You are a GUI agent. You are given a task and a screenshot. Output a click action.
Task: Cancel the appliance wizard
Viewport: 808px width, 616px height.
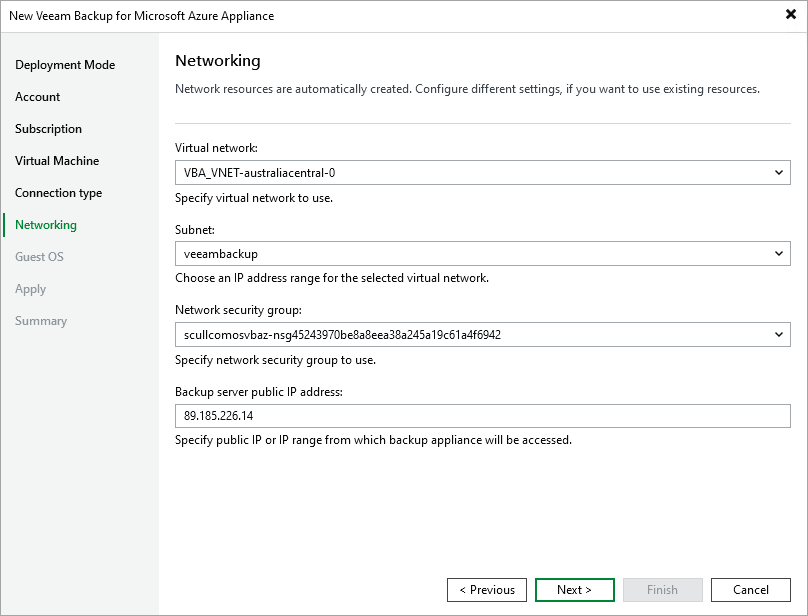pyautogui.click(x=751, y=590)
